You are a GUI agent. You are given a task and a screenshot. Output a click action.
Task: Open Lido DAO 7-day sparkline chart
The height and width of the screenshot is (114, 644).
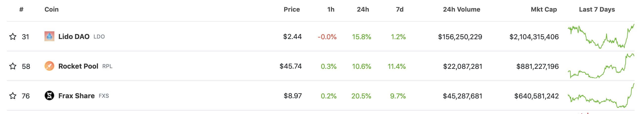601,37
